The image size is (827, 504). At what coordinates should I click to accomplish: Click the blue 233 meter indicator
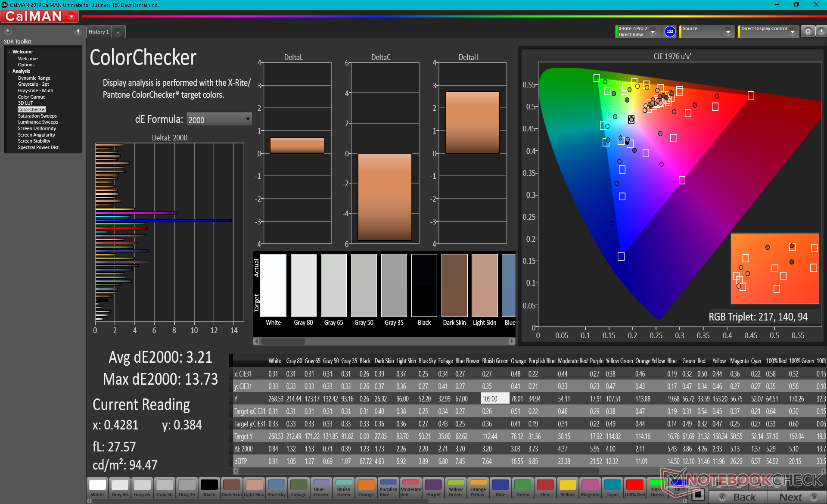pyautogui.click(x=669, y=31)
